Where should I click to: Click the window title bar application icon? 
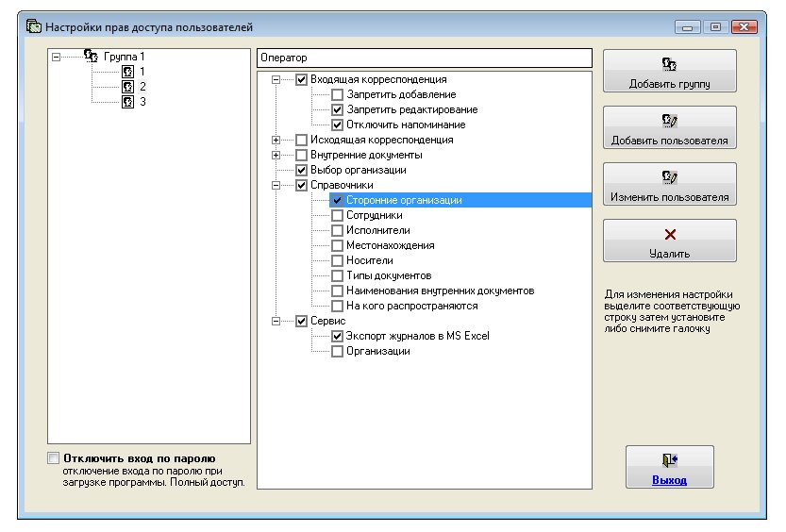pos(34,26)
